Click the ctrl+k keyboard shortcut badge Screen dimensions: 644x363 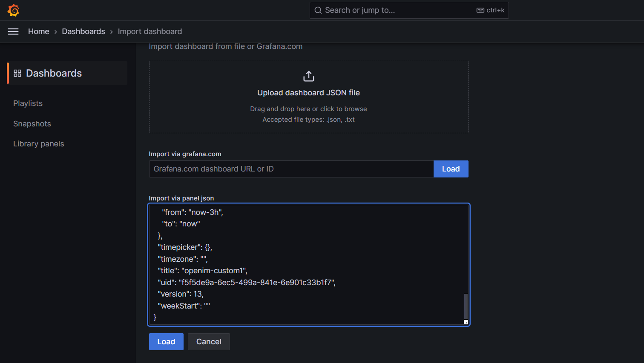tap(490, 10)
